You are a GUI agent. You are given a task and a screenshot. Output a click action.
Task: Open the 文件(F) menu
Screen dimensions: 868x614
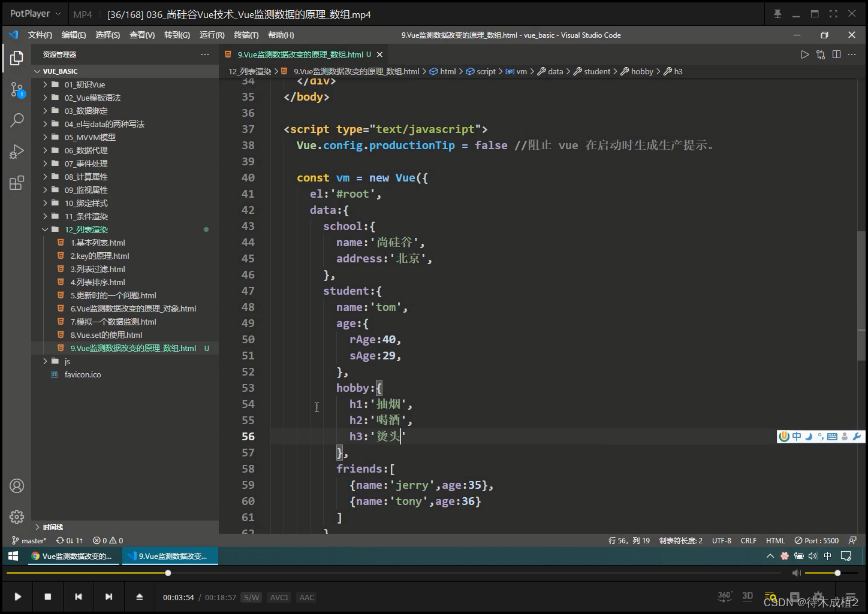pyautogui.click(x=40, y=35)
